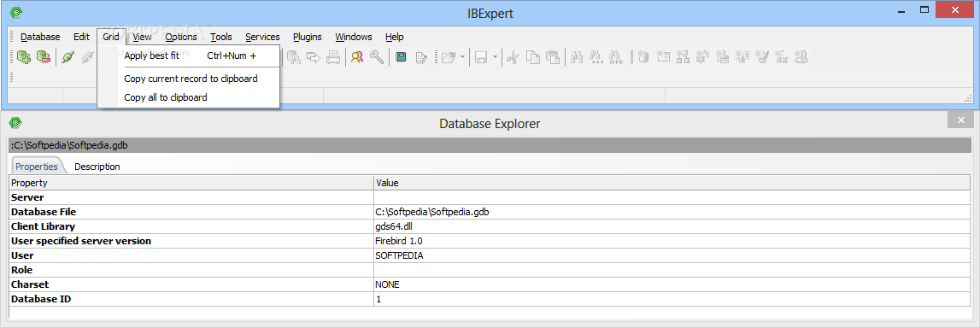This screenshot has height=328, width=980.
Task: Click the New Table grid icon
Action: click(663, 57)
